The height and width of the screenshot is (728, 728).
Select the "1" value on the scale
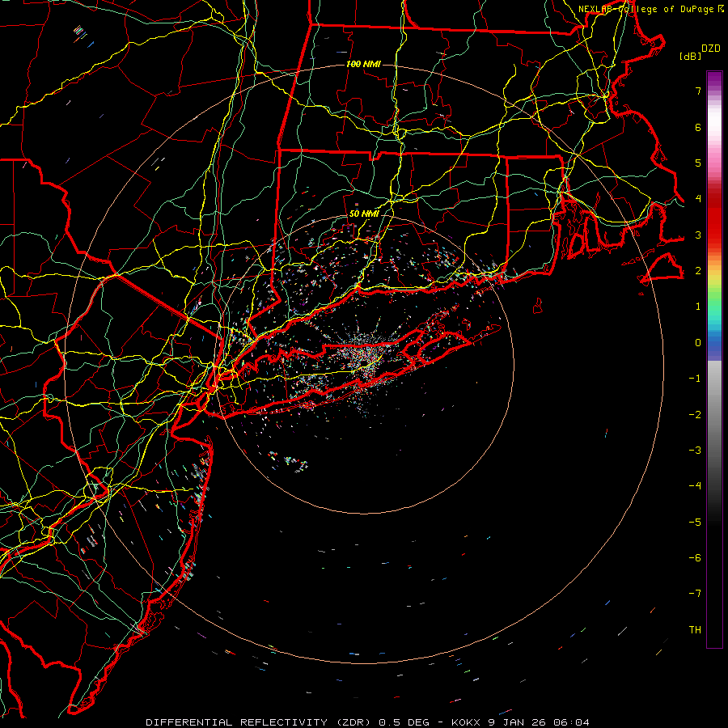tap(698, 307)
